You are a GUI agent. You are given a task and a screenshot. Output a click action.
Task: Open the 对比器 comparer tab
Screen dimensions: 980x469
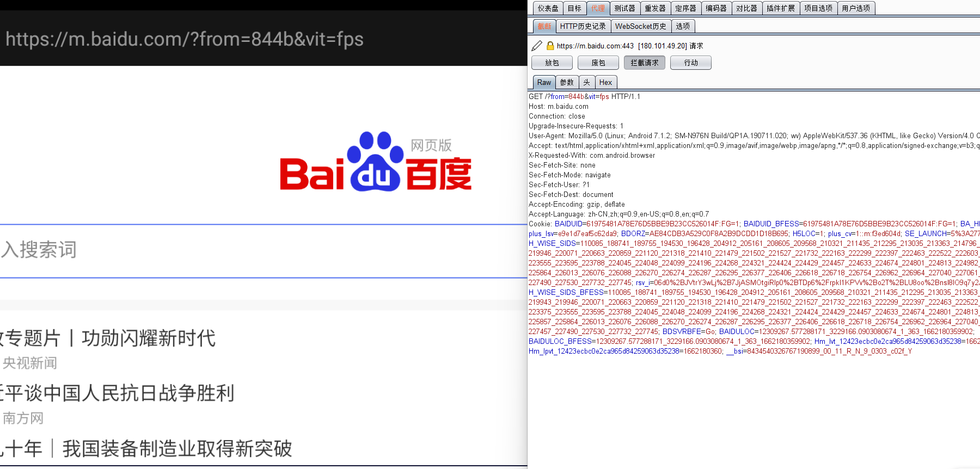click(x=746, y=8)
